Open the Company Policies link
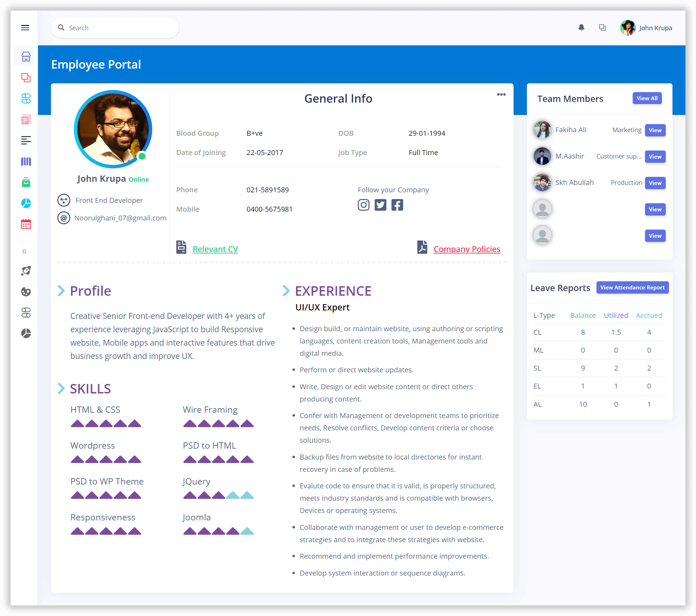This screenshot has height=616, width=696. pos(467,249)
